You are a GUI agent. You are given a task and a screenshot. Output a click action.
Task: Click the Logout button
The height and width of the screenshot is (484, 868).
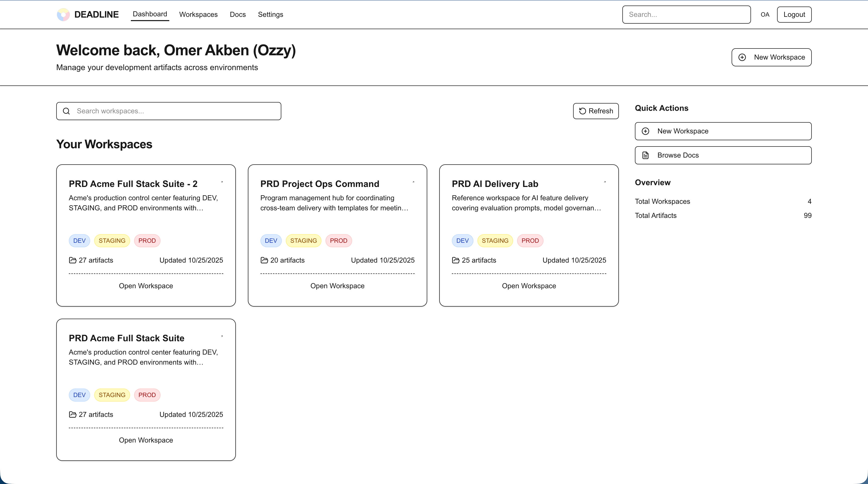click(x=794, y=14)
